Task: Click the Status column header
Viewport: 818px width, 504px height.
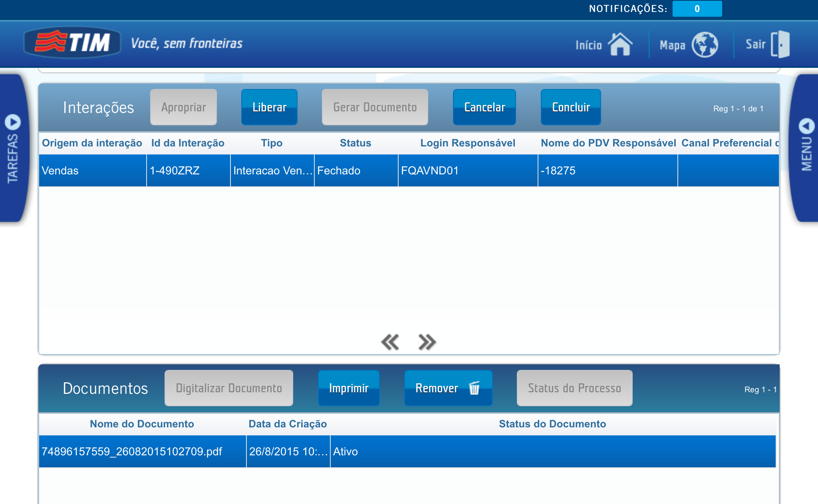Action: pyautogui.click(x=355, y=143)
